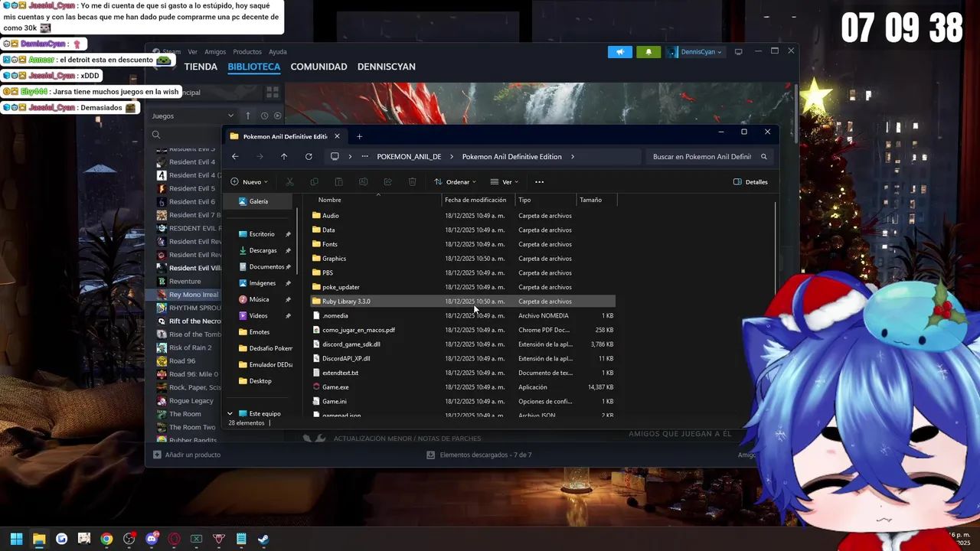Select Risk of Rain 2 in the Steam library
This screenshot has width=980, height=551.
190,347
